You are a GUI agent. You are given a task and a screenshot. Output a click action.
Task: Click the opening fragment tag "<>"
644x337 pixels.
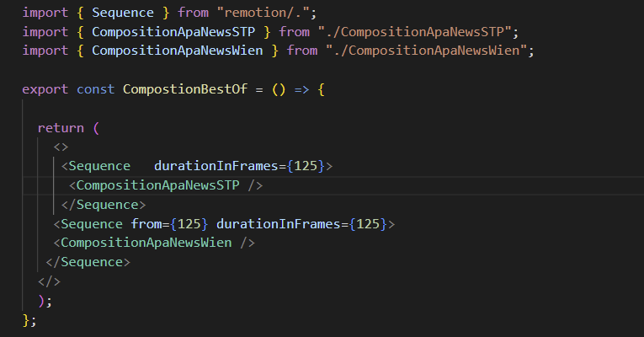click(61, 147)
